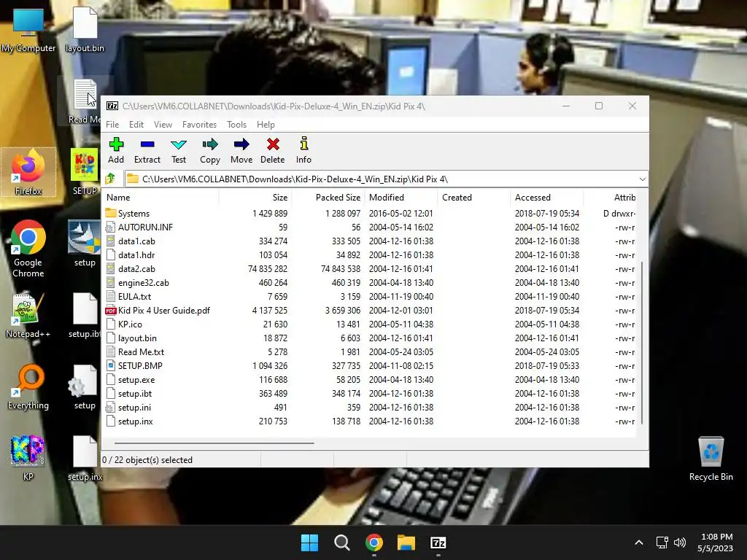The image size is (747, 560).
Task: Select Recycle Bin desktop icon
Action: [x=711, y=458]
